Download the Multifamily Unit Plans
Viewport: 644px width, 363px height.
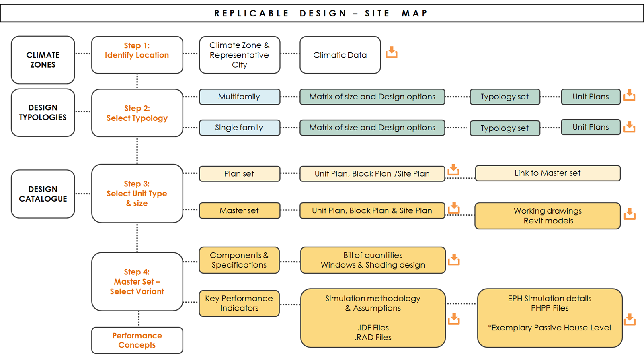[629, 95]
